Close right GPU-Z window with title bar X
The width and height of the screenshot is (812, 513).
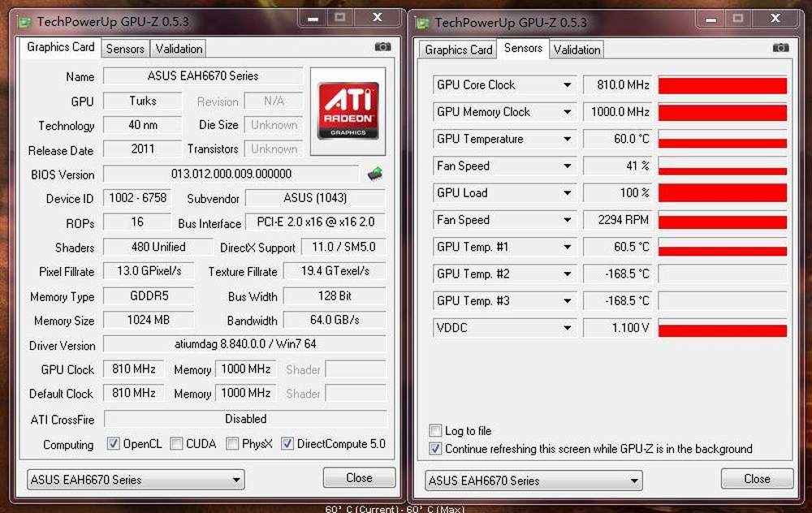tap(775, 19)
